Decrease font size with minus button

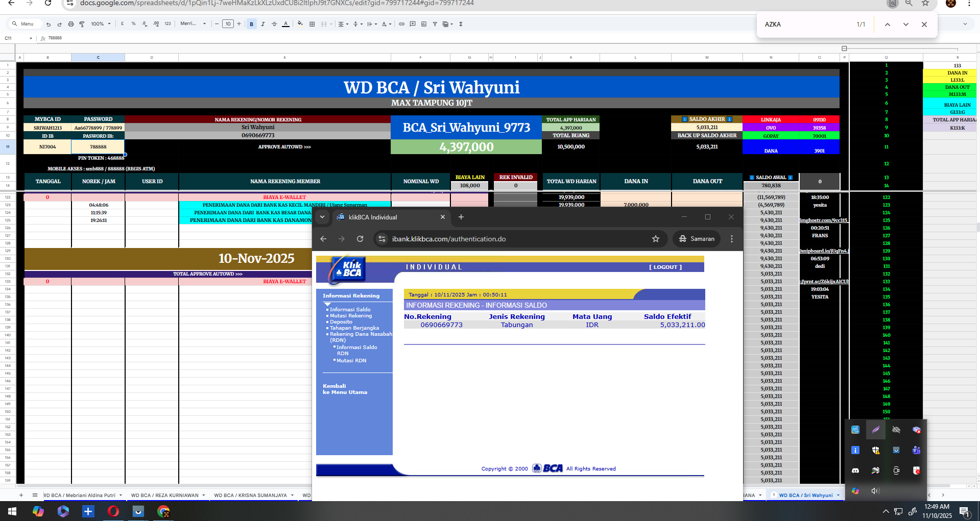click(x=217, y=24)
